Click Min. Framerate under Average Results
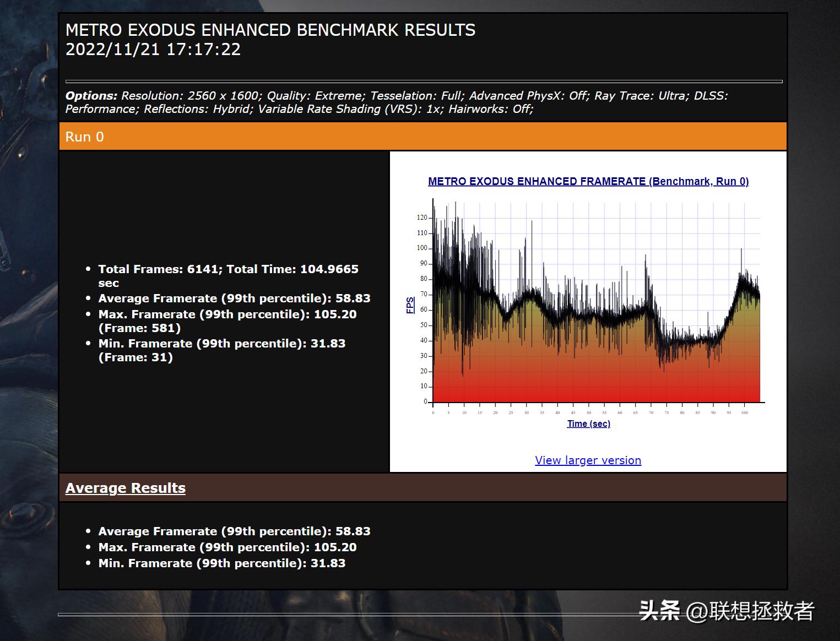Image resolution: width=840 pixels, height=641 pixels. pyautogui.click(x=221, y=563)
